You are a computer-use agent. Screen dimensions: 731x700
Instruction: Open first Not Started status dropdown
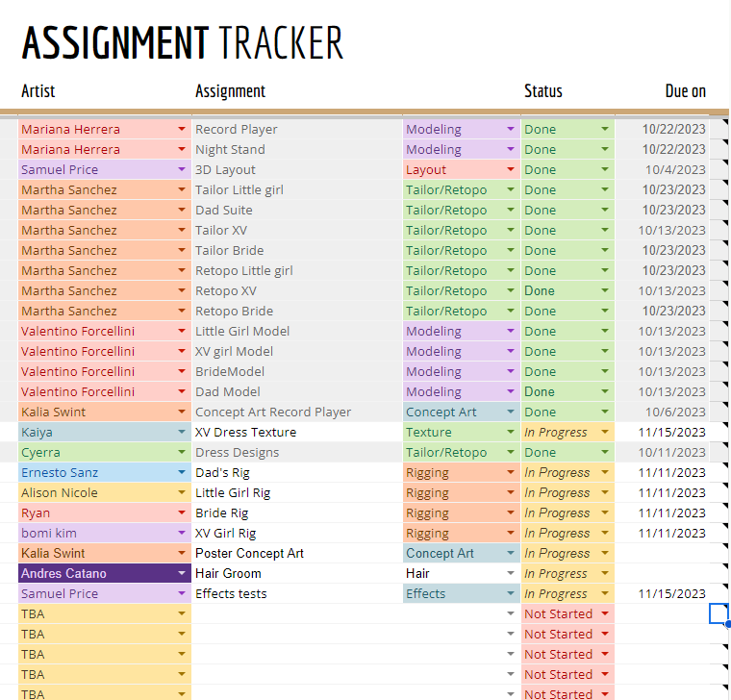tap(605, 613)
